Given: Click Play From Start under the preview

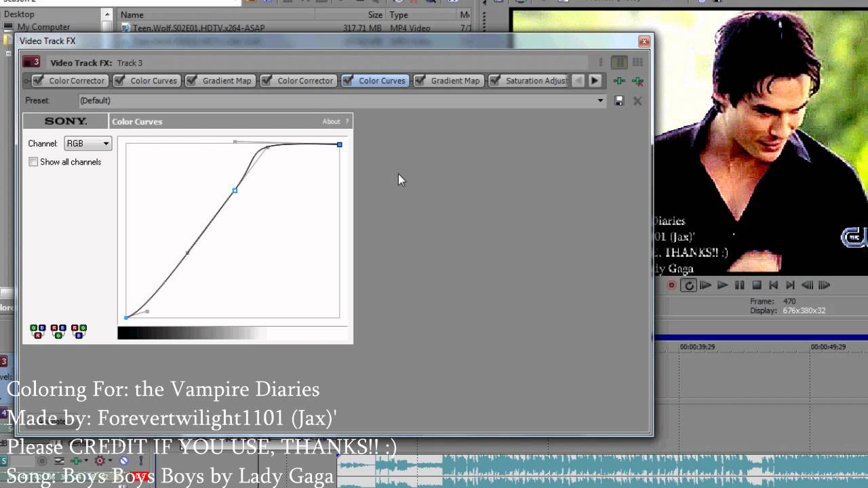Looking at the screenshot, I should tap(705, 285).
